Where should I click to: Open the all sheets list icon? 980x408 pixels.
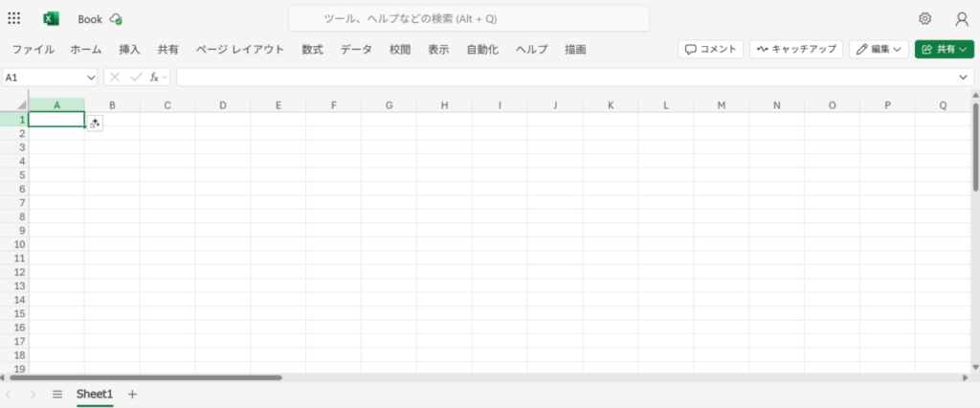click(x=57, y=395)
